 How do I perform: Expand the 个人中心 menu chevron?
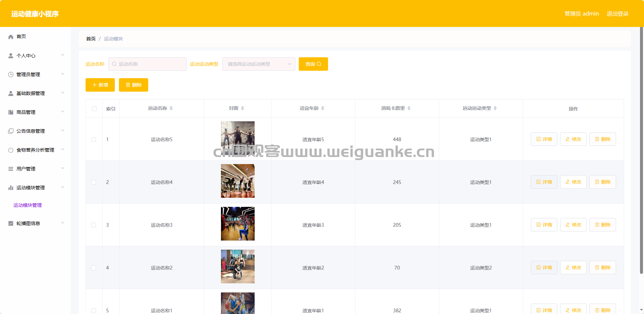click(63, 55)
